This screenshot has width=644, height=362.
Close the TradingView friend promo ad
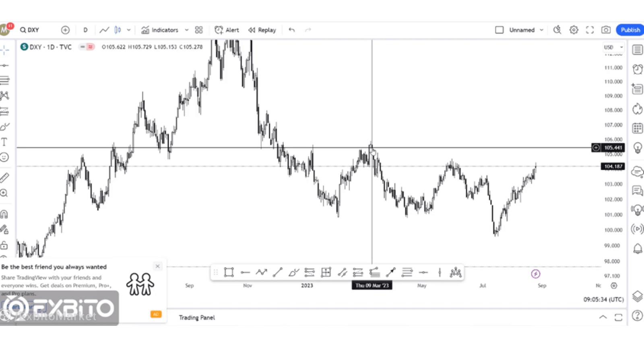[x=158, y=266]
